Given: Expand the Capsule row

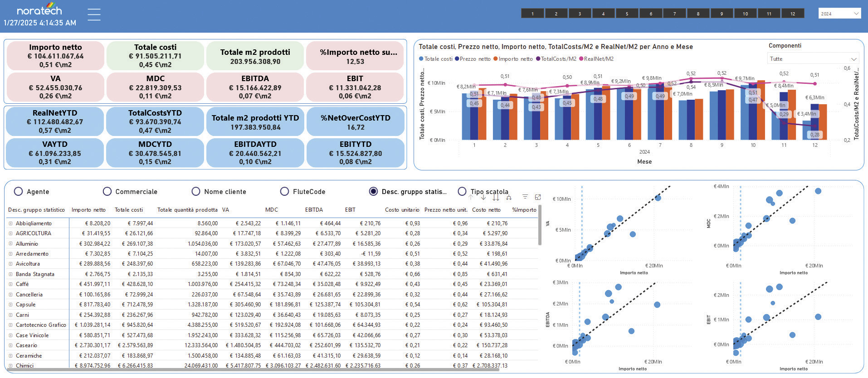Looking at the screenshot, I should point(10,305).
